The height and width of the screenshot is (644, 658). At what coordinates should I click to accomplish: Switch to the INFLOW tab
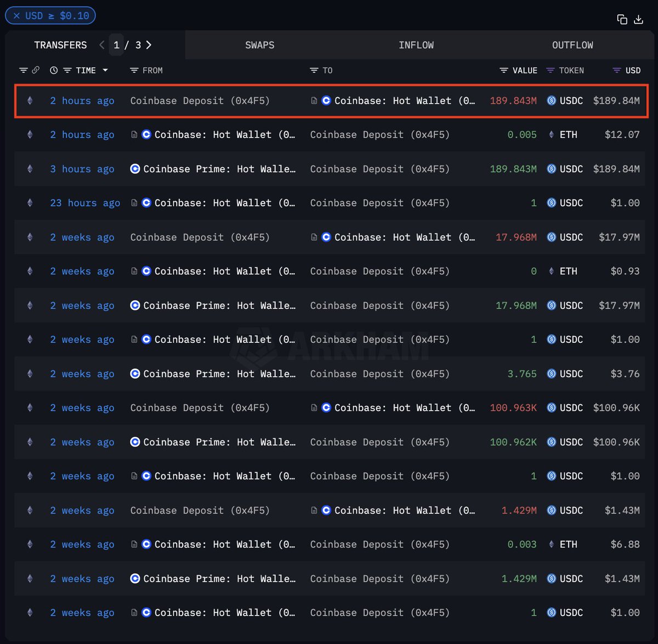click(x=416, y=45)
